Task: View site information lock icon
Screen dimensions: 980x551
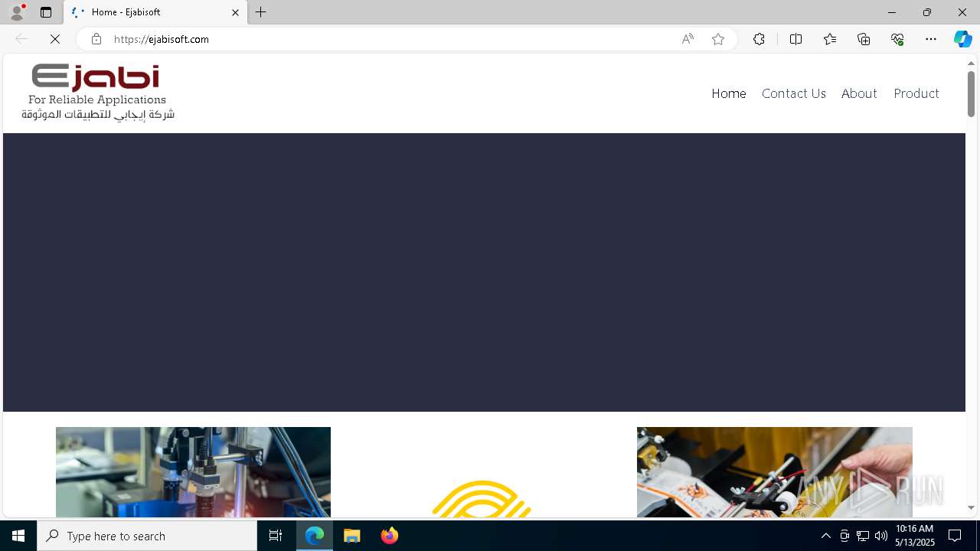Action: (x=96, y=39)
